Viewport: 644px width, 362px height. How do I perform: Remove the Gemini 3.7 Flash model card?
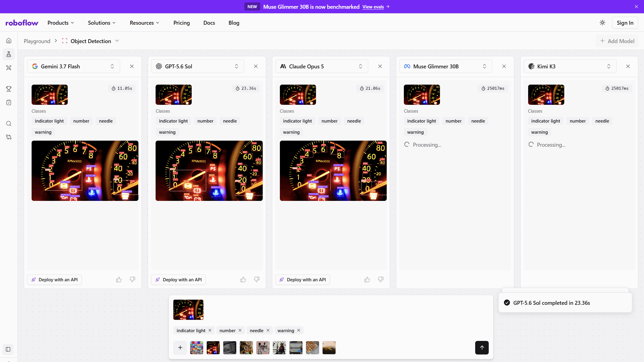pyautogui.click(x=132, y=66)
